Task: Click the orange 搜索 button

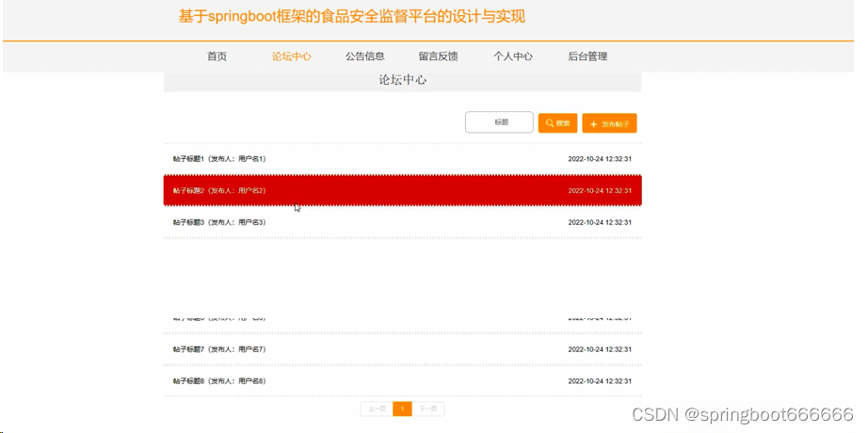Action: (558, 123)
